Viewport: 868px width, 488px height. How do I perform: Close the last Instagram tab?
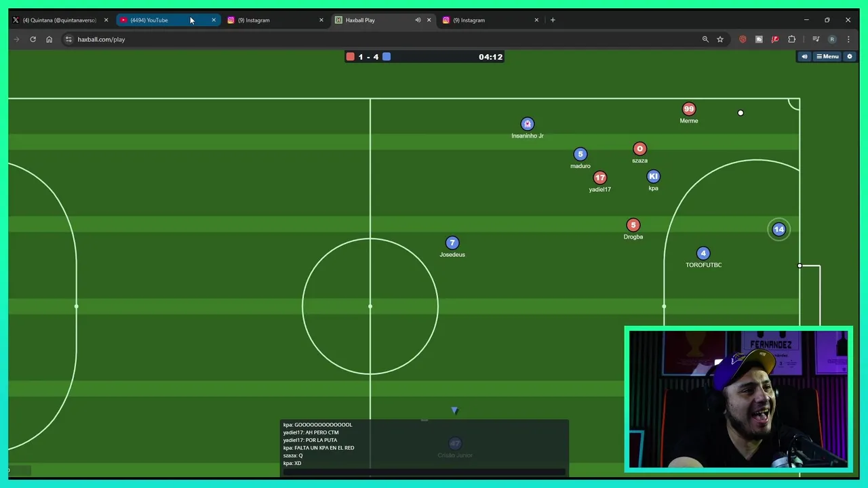pyautogui.click(x=536, y=20)
